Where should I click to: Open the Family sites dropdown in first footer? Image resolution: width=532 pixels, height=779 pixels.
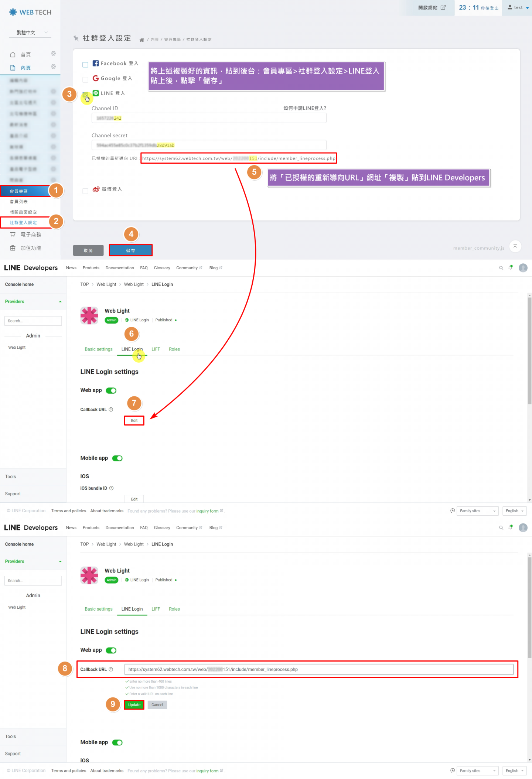coord(477,511)
